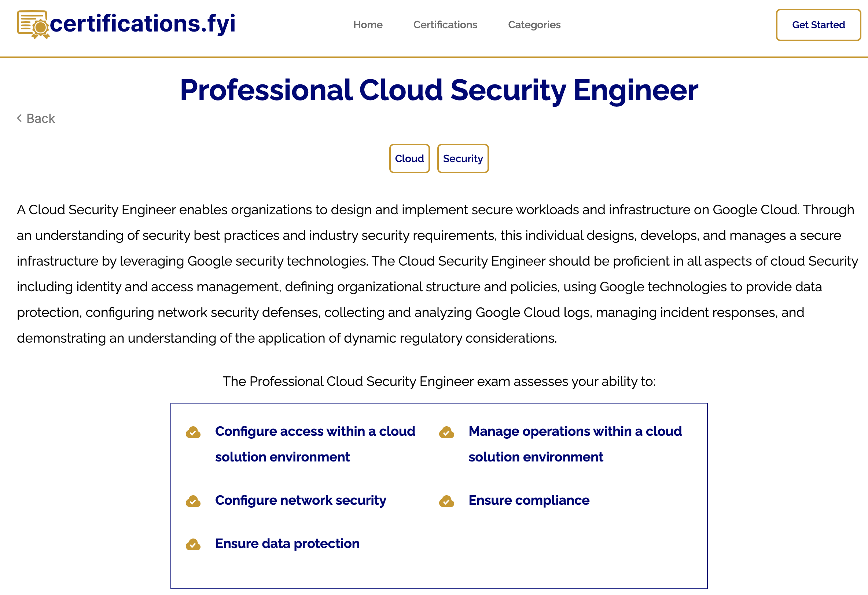Click cloud-check icon beside Configure network security
The image size is (868, 595).
click(193, 501)
